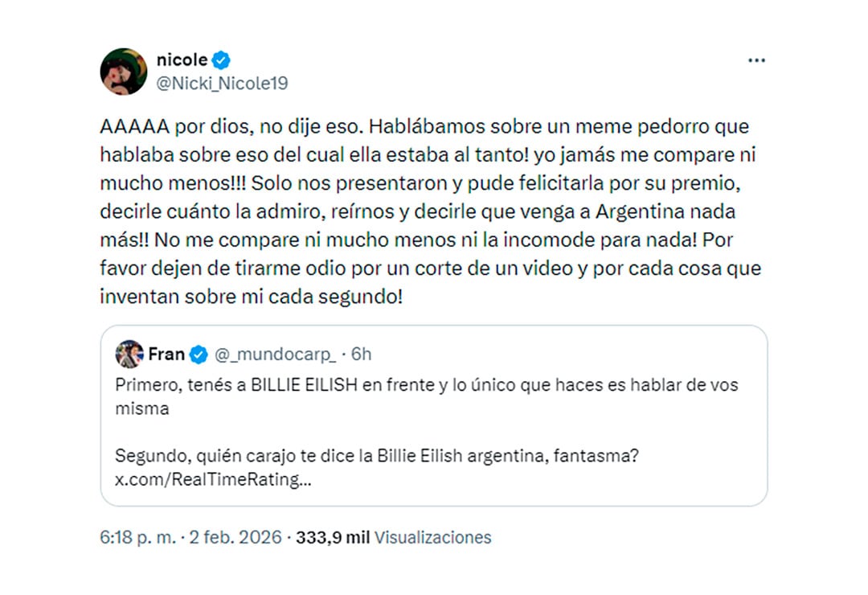
Task: Click Fran's circular avatar
Action: [x=129, y=352]
